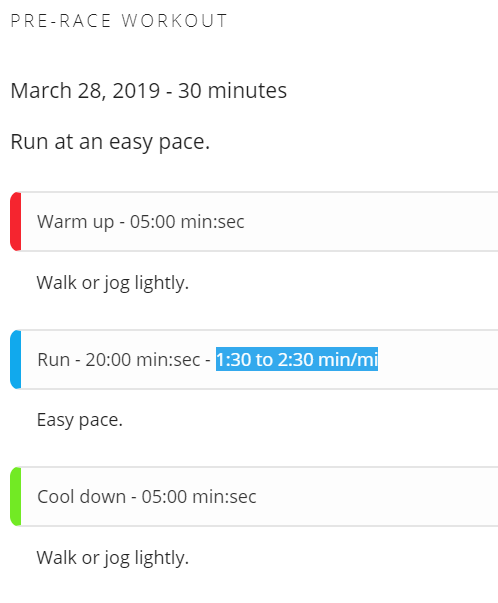This screenshot has height=603, width=498.
Task: Select the Cool down - 05:00 min:sec step
Action: (x=254, y=496)
